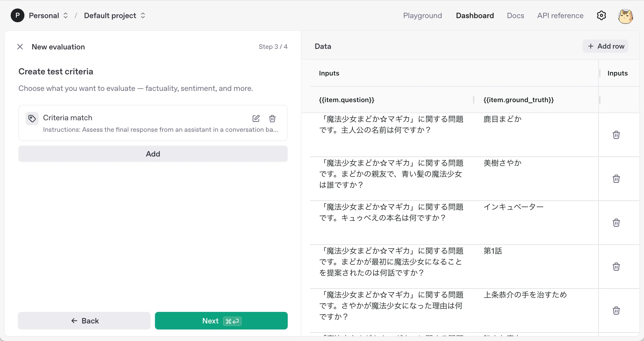Go to the Playground tab
The image size is (644, 341).
pyautogui.click(x=422, y=16)
